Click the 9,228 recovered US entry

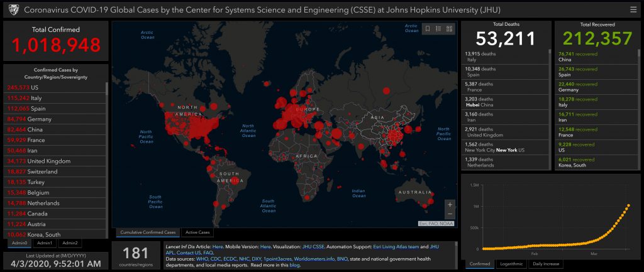596,147
